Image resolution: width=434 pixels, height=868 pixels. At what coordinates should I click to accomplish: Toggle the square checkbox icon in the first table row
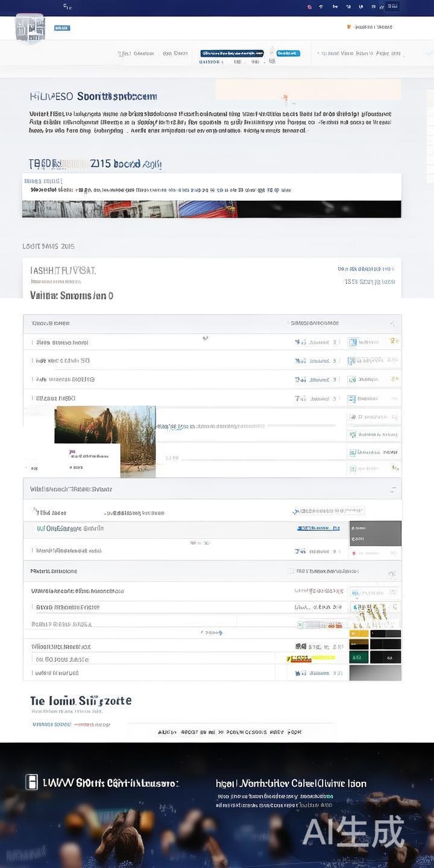click(353, 342)
